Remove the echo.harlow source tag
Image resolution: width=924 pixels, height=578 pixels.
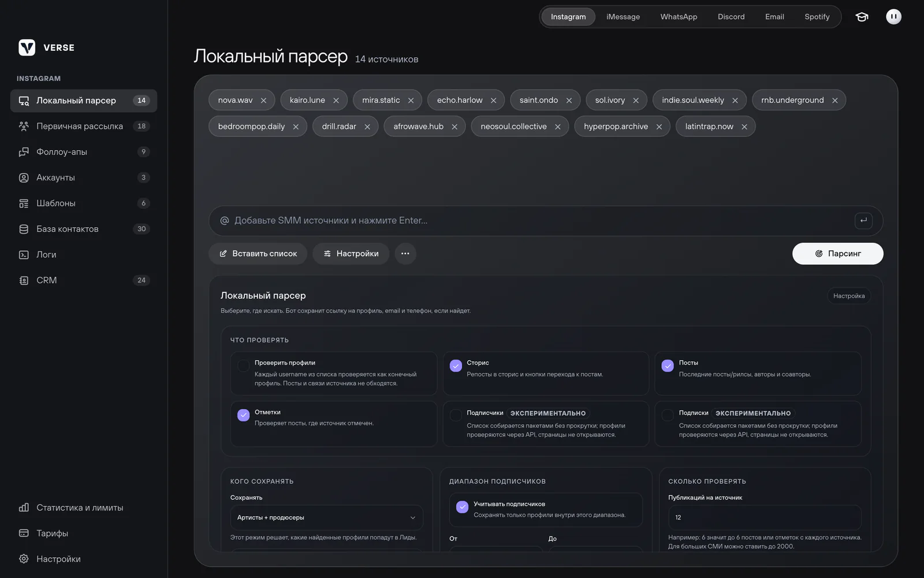(493, 101)
